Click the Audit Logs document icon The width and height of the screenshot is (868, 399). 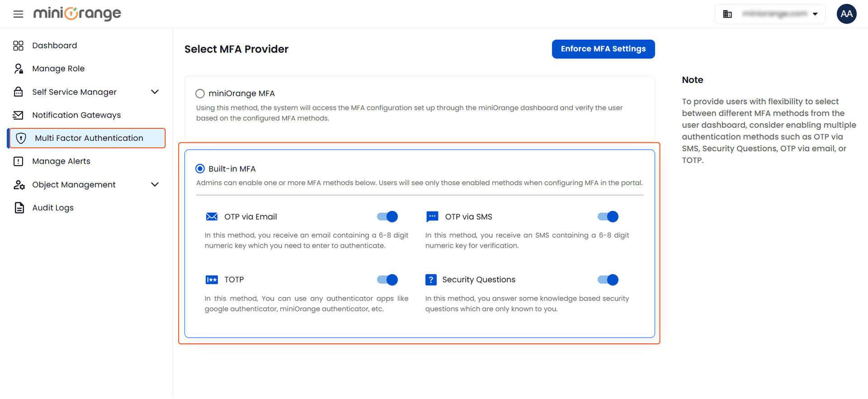[x=18, y=207]
